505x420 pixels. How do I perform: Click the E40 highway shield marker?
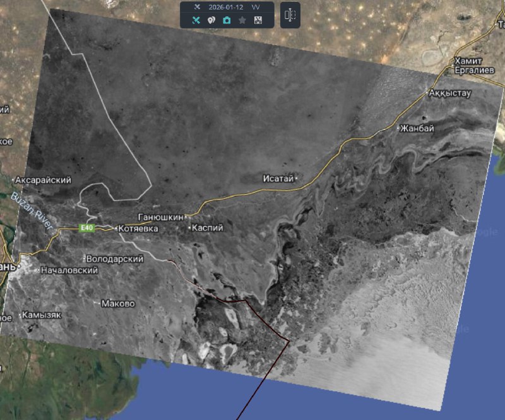[x=86, y=228]
